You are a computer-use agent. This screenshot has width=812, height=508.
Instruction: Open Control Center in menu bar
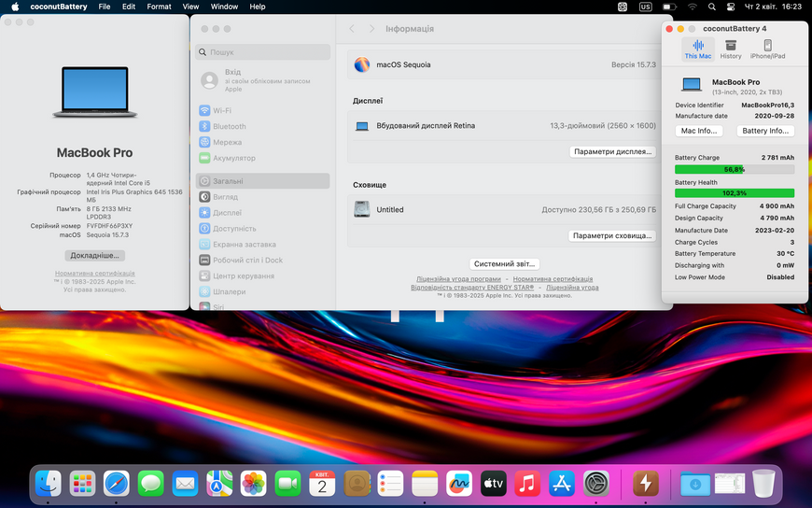730,7
